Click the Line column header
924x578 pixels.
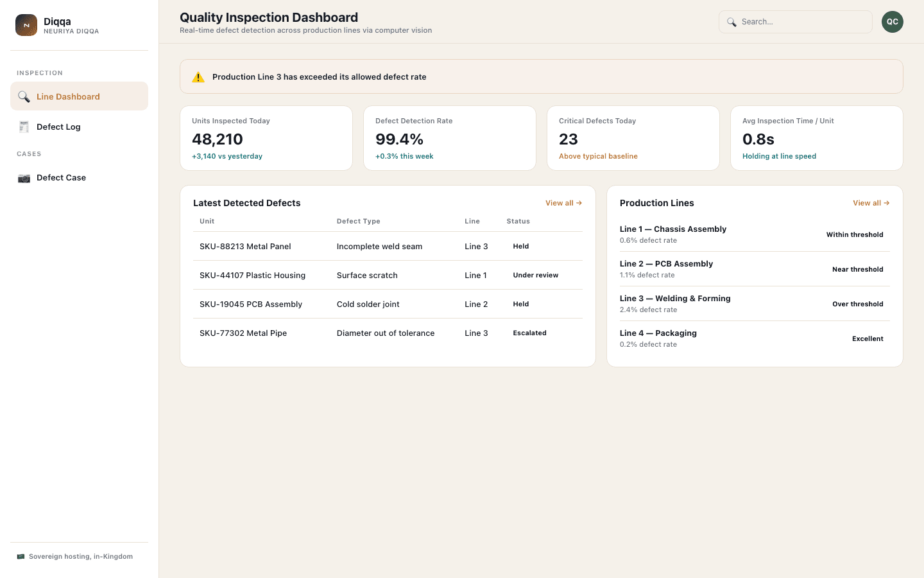(472, 222)
